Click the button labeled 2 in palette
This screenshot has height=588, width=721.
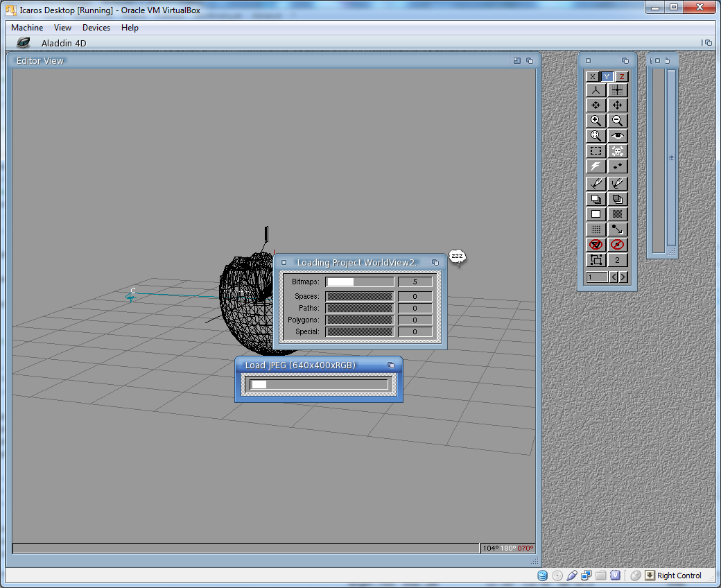point(617,261)
